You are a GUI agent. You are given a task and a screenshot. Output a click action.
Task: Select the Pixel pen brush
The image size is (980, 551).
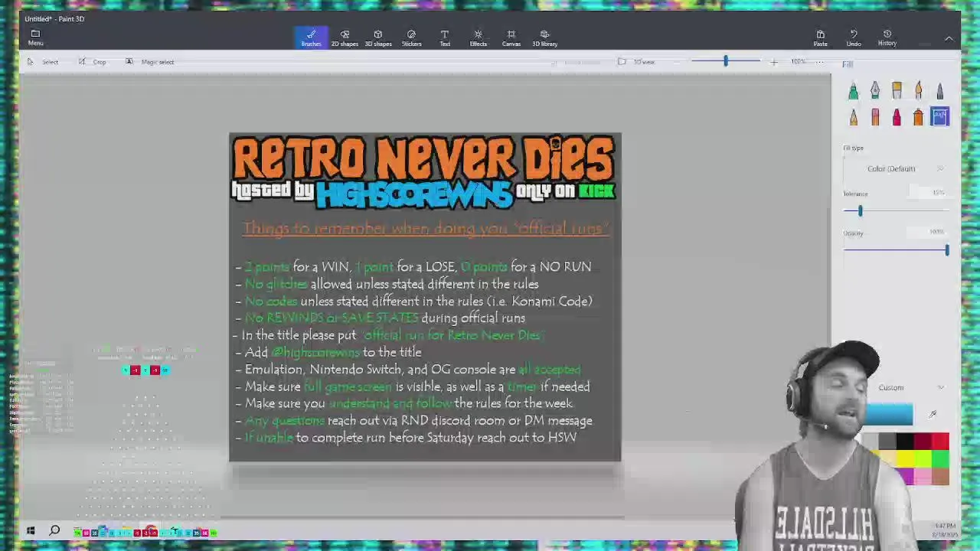click(x=939, y=92)
